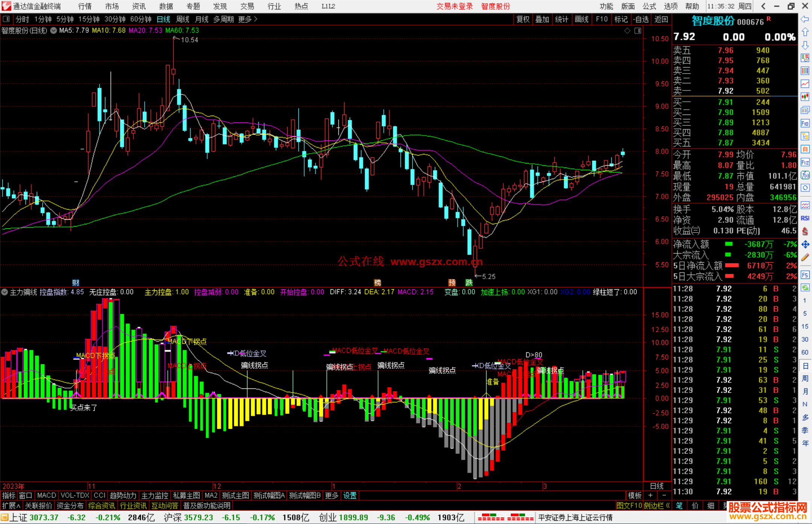This screenshot has height=524, width=812.
Task: Click the line trend chart sidebar icon
Action: click(x=805, y=83)
